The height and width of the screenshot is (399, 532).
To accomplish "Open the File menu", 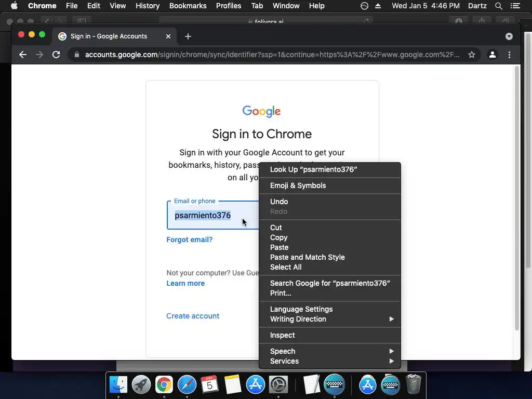I will (x=72, y=6).
